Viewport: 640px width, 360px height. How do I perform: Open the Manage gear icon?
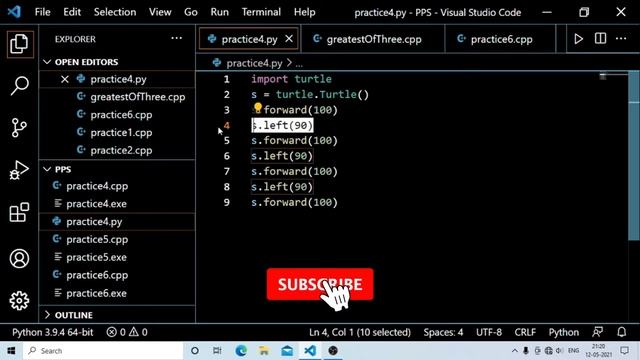(19, 301)
